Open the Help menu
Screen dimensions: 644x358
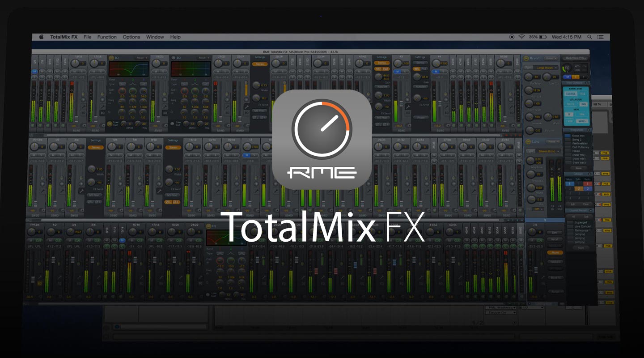175,37
